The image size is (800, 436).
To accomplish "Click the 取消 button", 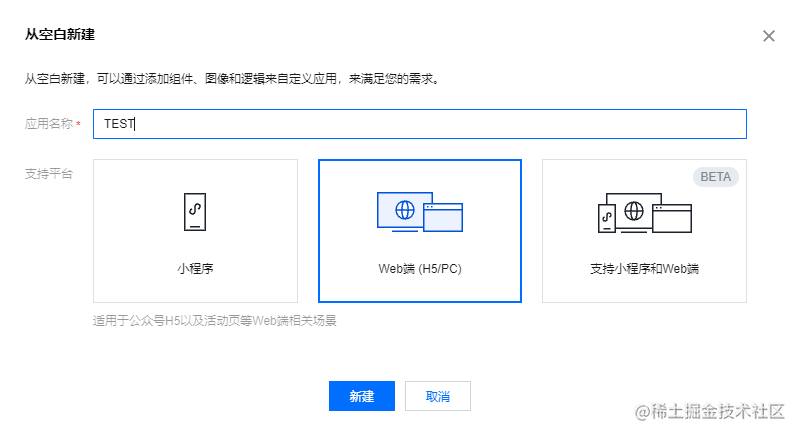I will [x=438, y=396].
